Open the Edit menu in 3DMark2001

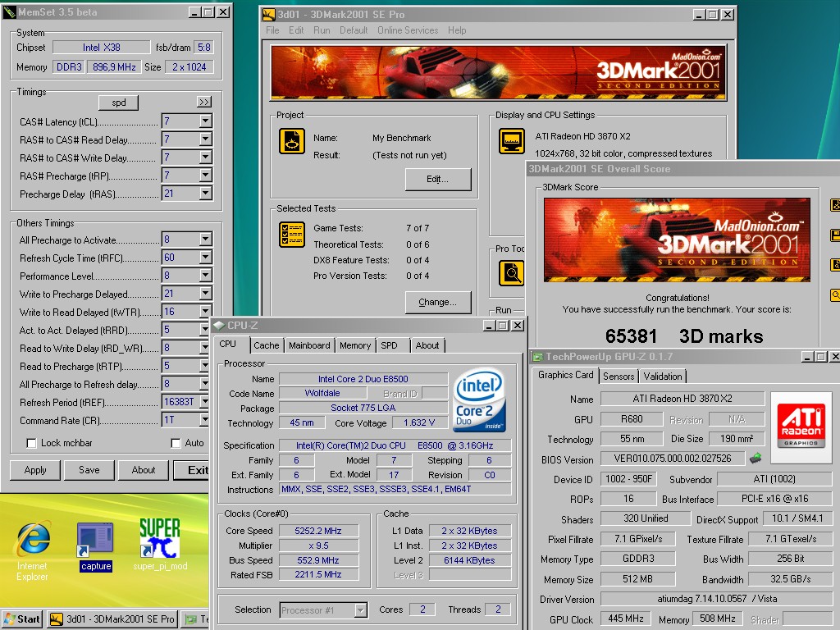[295, 30]
